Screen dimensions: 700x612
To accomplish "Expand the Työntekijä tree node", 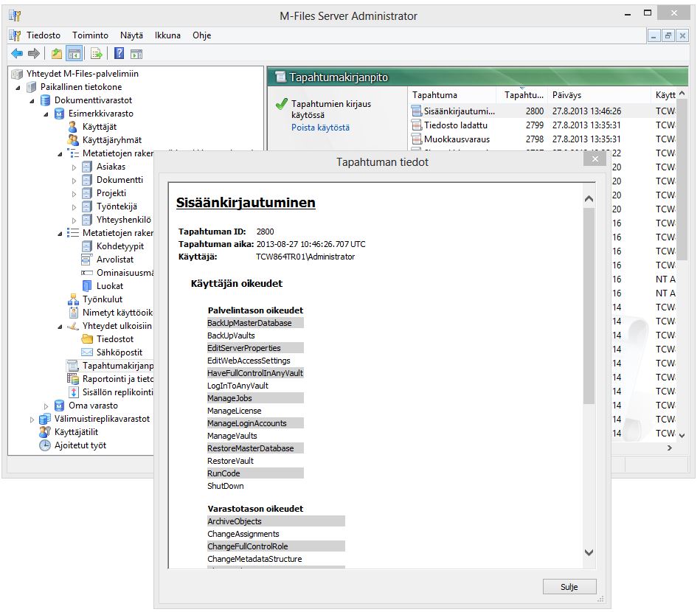I will pos(74,207).
